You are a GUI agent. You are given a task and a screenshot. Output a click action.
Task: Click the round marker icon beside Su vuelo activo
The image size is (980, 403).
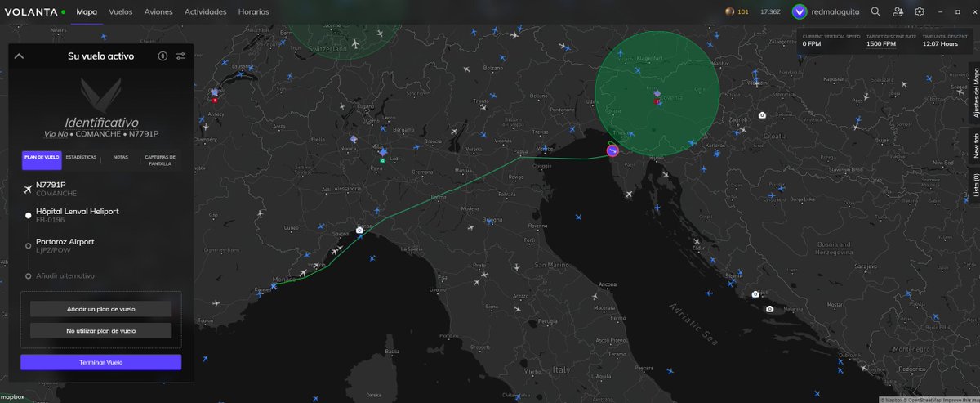163,56
